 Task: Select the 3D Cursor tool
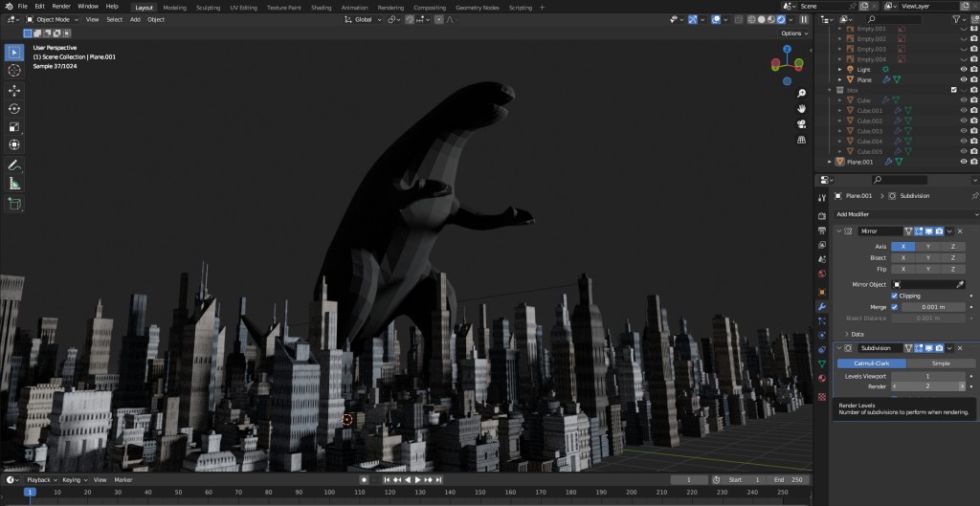(x=14, y=70)
